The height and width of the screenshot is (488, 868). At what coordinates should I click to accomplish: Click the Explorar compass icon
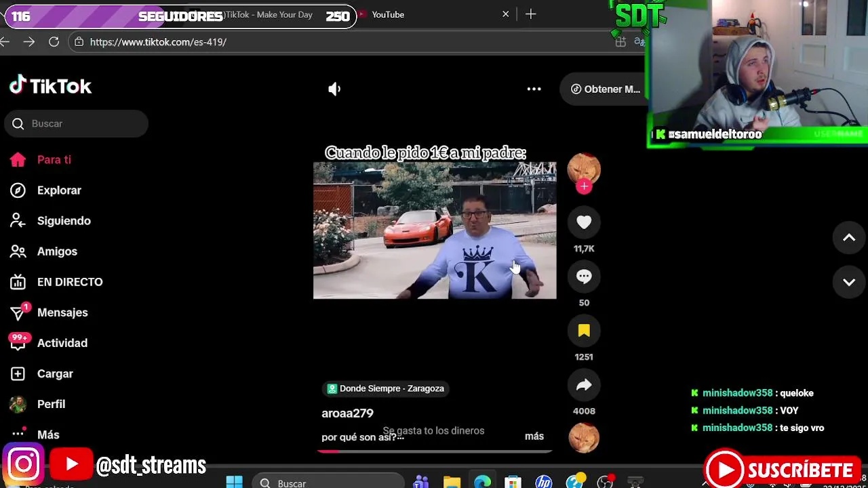[x=18, y=190]
